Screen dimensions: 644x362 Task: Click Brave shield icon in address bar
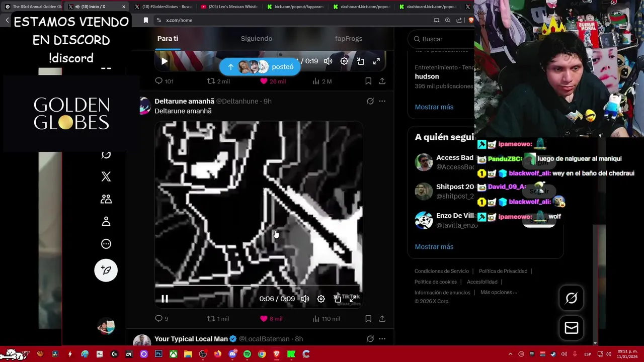point(471,20)
